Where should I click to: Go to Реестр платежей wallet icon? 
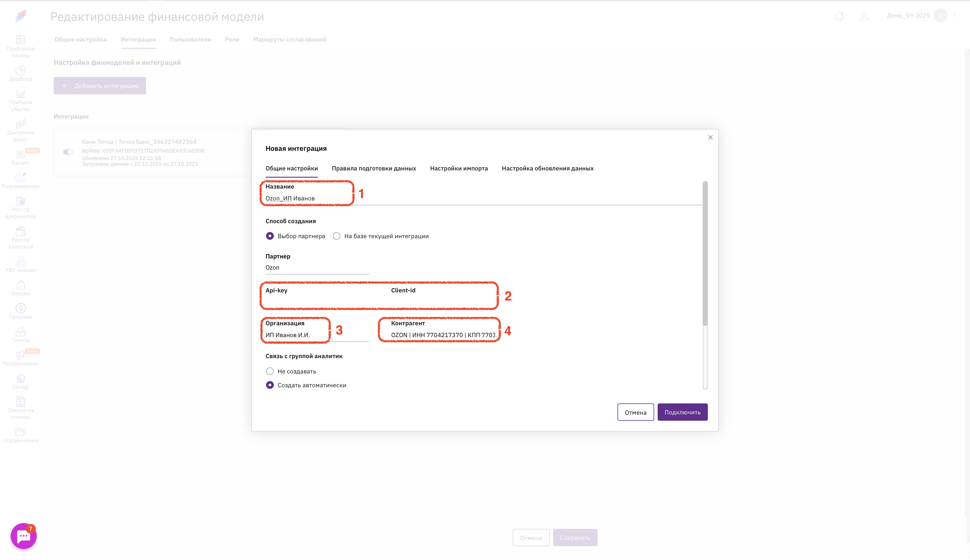(20, 232)
